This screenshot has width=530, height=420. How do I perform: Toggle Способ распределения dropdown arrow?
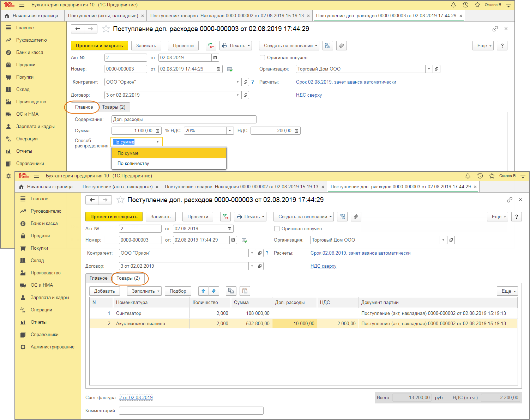158,142
